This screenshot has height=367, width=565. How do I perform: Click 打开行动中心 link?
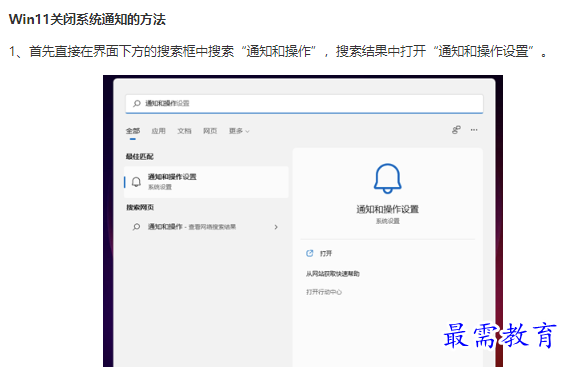pyautogui.click(x=324, y=292)
